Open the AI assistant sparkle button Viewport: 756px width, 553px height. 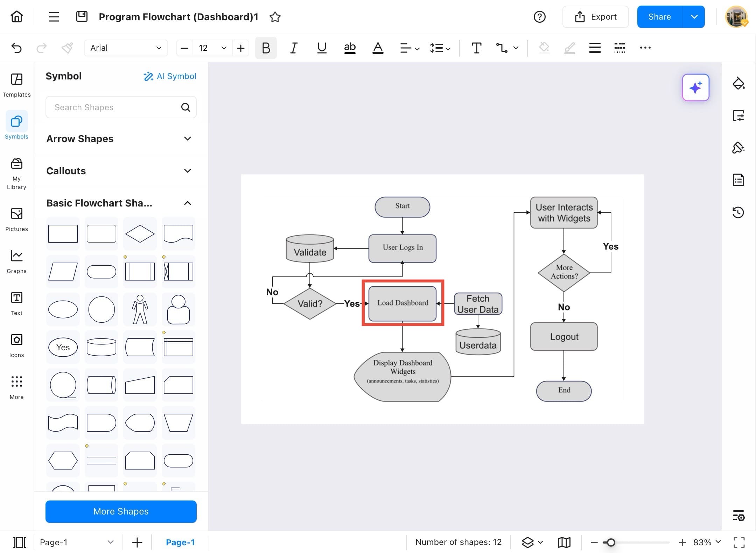[695, 87]
